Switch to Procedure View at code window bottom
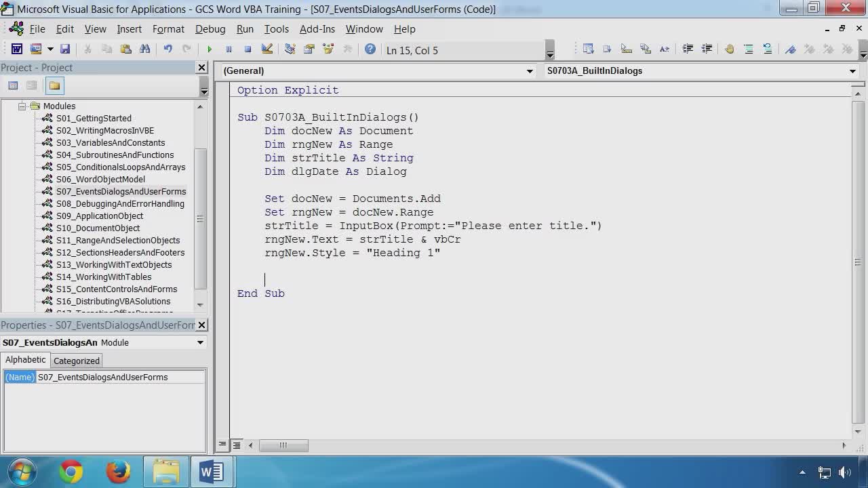The image size is (868, 488). pos(222,445)
